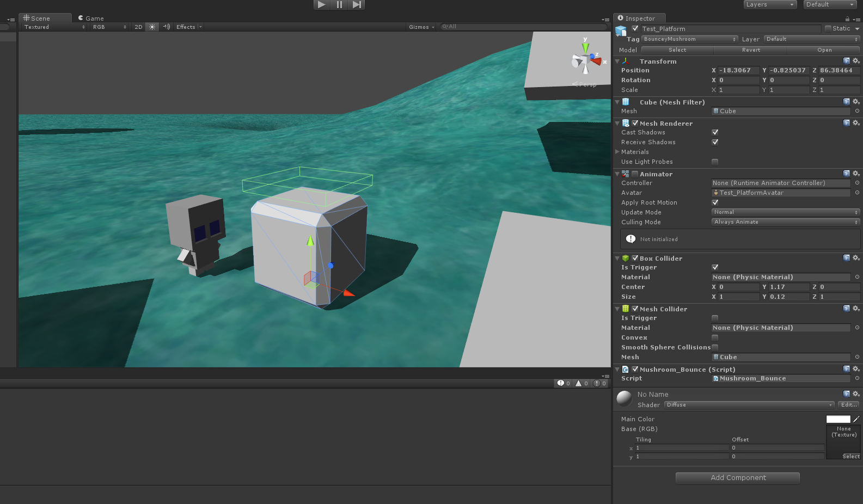Toggle console warning messages counter
Image resolution: width=863 pixels, height=504 pixels.
pyautogui.click(x=582, y=383)
